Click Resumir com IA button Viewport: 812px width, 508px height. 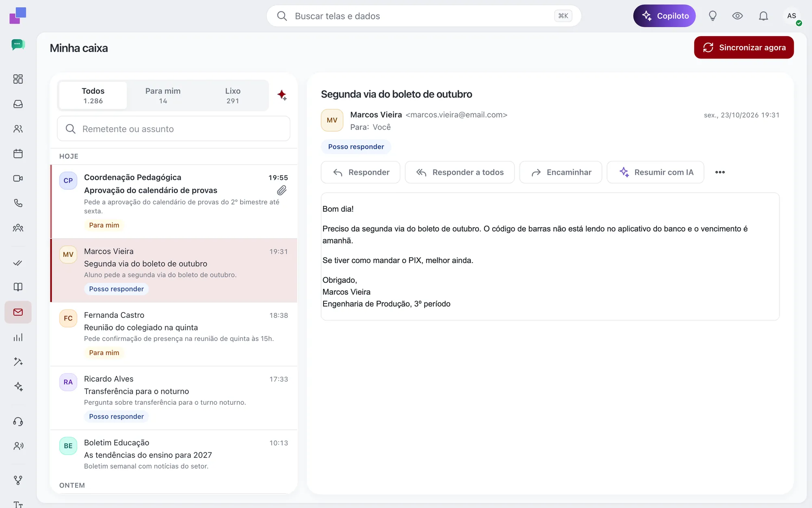pyautogui.click(x=655, y=172)
